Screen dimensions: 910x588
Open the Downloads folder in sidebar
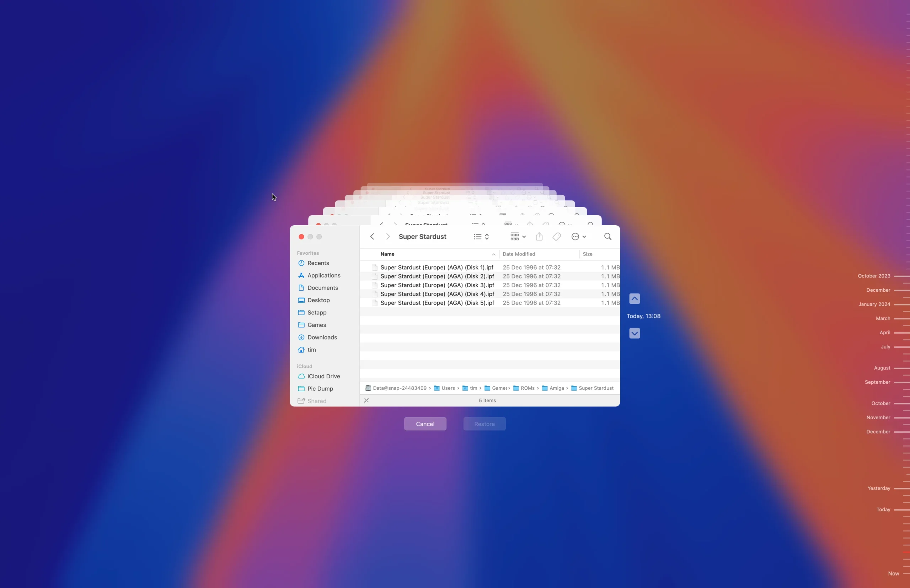[x=322, y=337]
